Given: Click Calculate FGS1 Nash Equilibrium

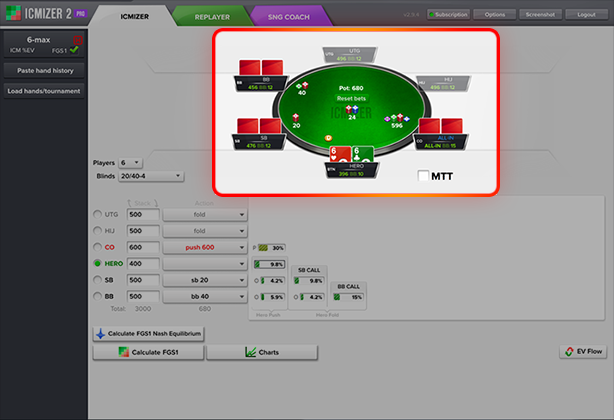Looking at the screenshot, I should pyautogui.click(x=148, y=333).
